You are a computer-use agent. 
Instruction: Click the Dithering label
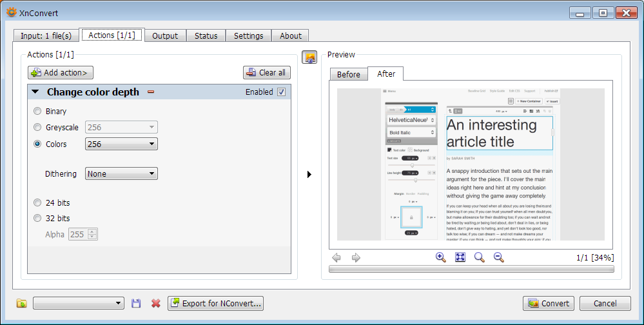pyautogui.click(x=61, y=174)
